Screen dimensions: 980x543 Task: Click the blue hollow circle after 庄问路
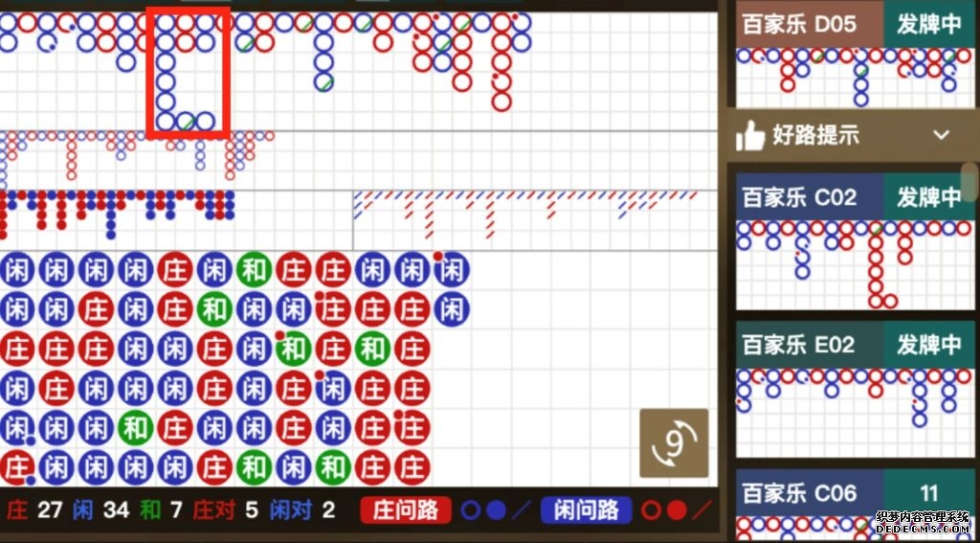470,510
